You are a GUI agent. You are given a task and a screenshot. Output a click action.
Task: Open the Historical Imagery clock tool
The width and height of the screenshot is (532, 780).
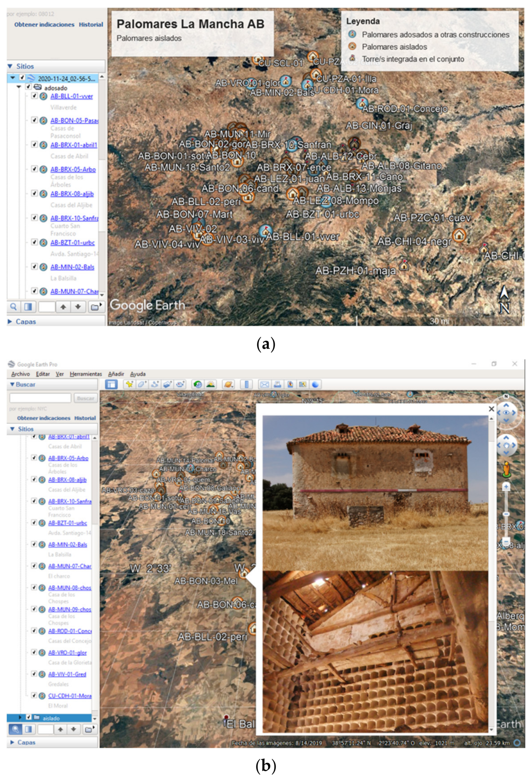tap(197, 385)
